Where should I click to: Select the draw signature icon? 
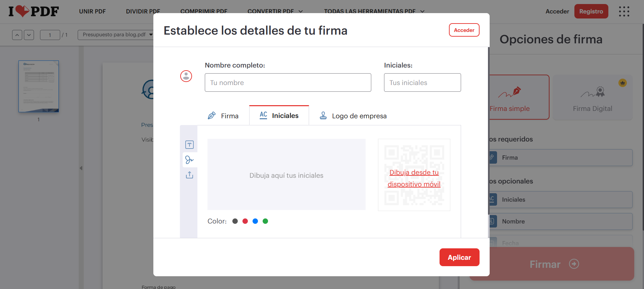pos(189,160)
